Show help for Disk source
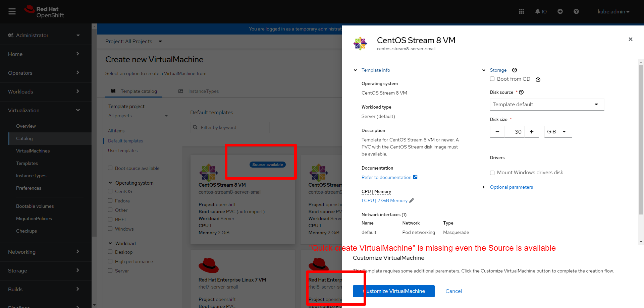This screenshot has height=308, width=644. click(x=521, y=92)
